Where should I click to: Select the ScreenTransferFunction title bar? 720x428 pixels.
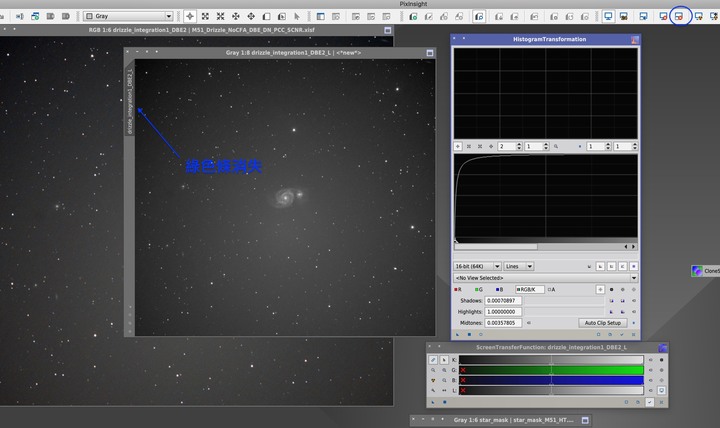547,347
